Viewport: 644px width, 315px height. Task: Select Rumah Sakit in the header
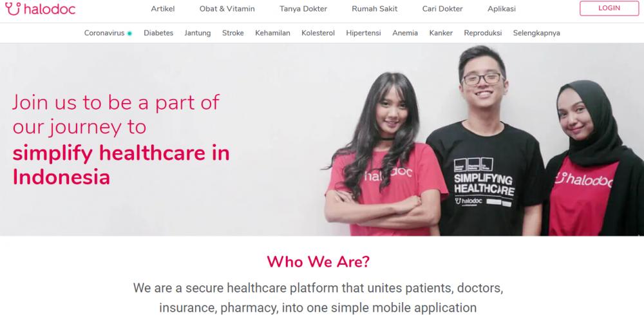pos(375,8)
